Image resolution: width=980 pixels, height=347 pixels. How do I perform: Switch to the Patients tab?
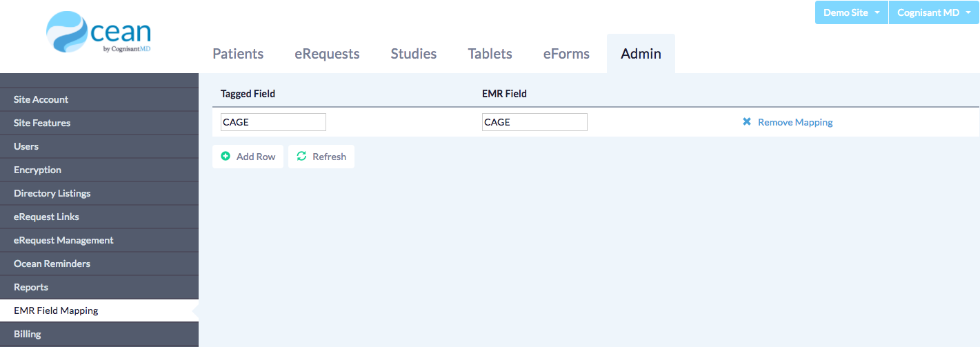pyautogui.click(x=238, y=54)
